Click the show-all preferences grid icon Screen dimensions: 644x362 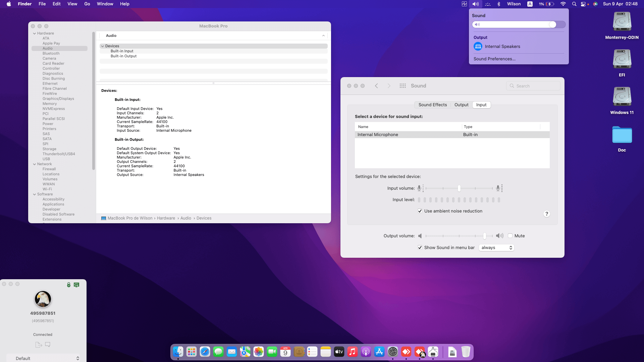[402, 85]
